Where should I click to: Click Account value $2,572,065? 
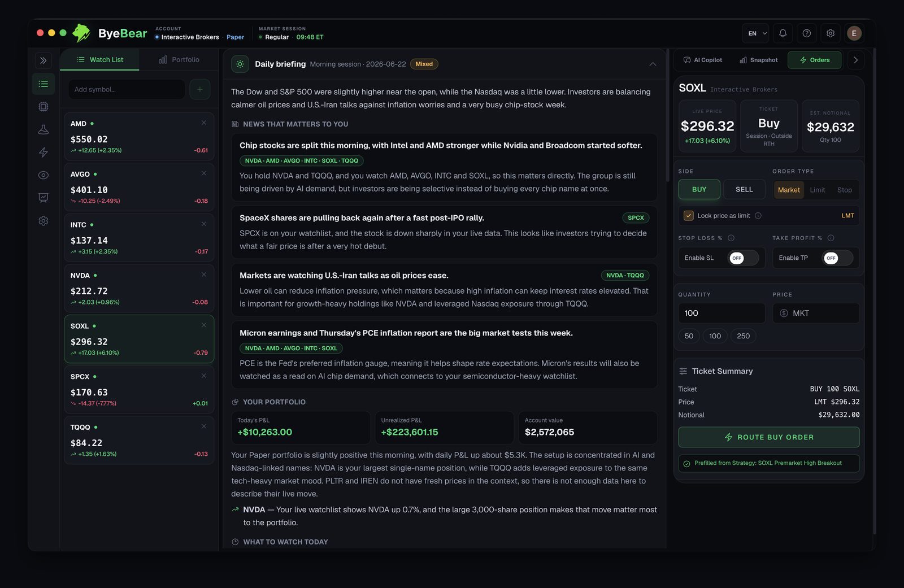coord(549,432)
